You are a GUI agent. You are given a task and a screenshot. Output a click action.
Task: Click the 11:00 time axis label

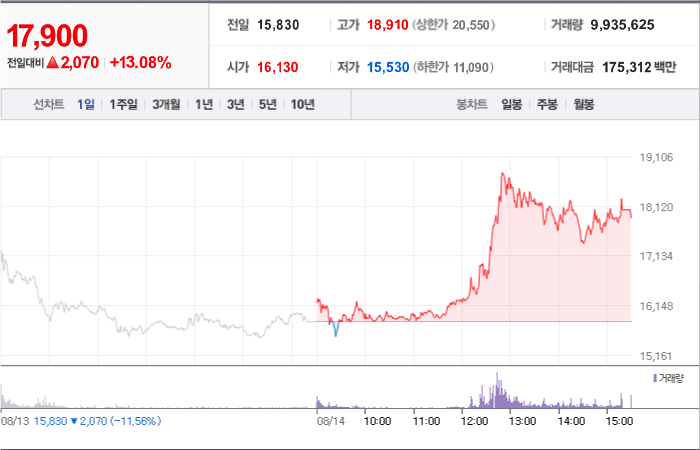tap(426, 421)
